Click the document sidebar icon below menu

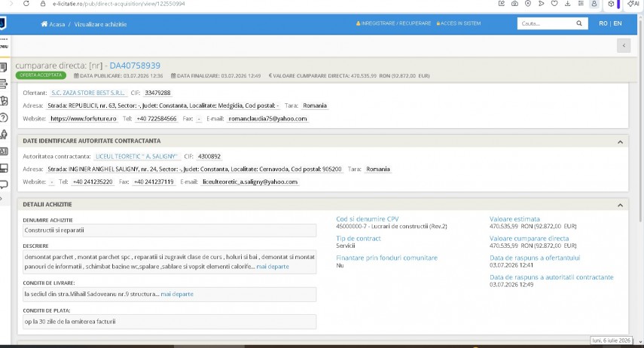click(x=3, y=67)
